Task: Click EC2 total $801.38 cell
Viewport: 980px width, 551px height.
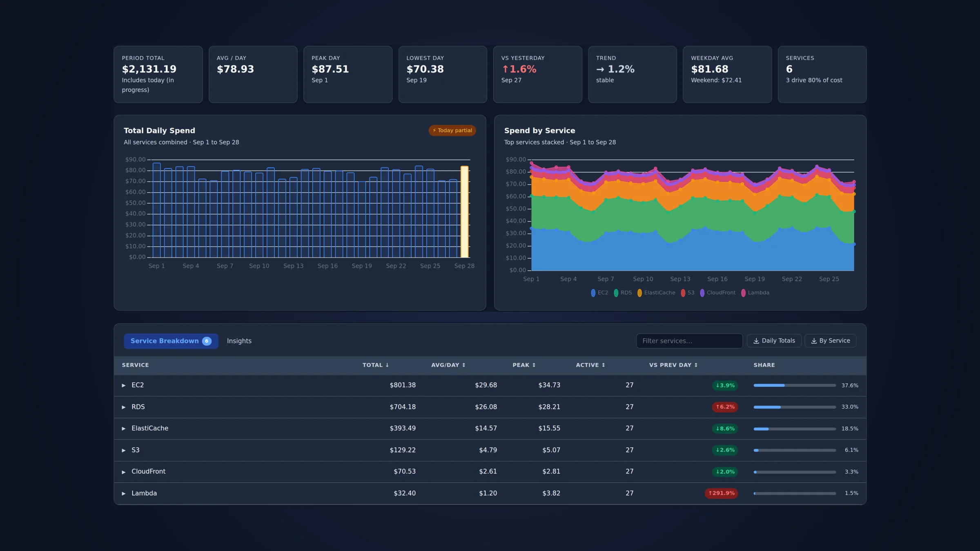Action: point(403,385)
